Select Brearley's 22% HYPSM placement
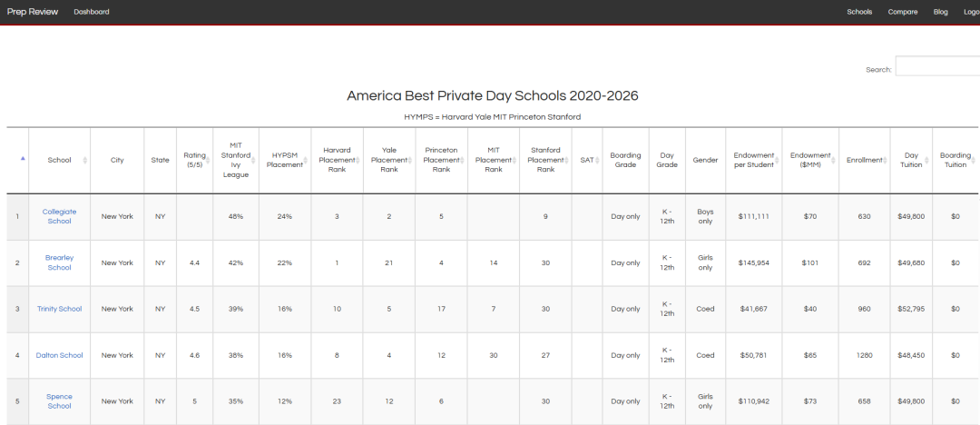The image size is (980, 425). (x=284, y=262)
